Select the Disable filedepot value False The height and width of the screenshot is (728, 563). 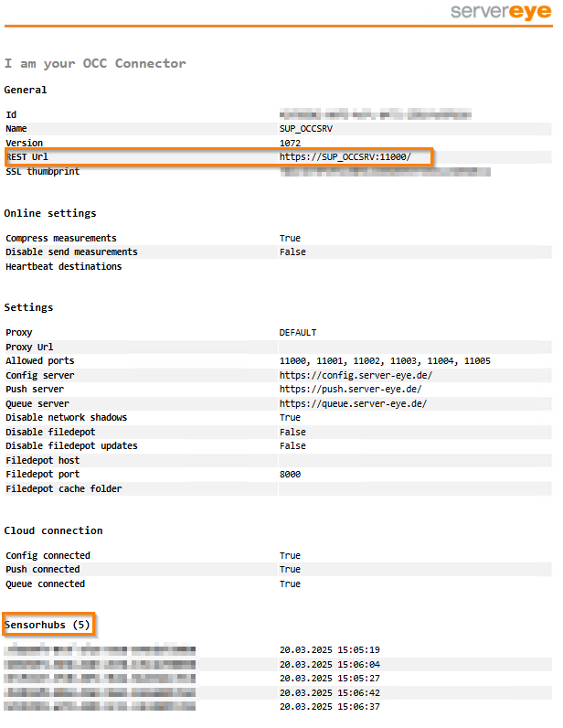[x=292, y=432]
